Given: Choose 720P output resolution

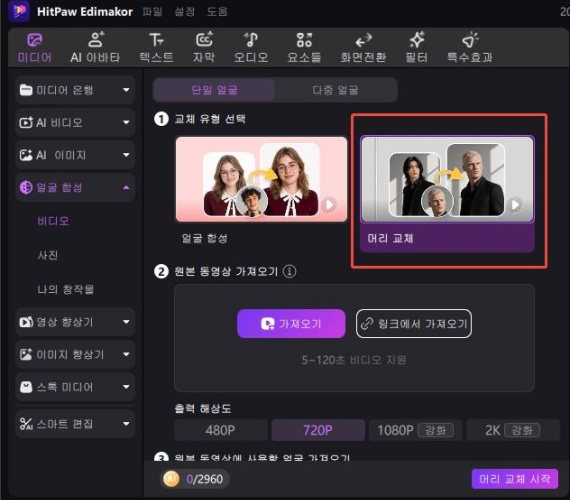Looking at the screenshot, I should coord(318,430).
